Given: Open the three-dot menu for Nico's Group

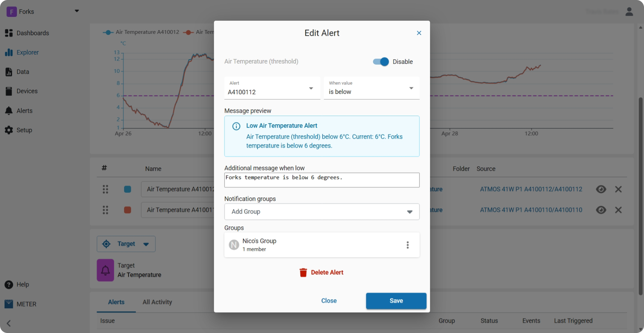Looking at the screenshot, I should [x=408, y=245].
